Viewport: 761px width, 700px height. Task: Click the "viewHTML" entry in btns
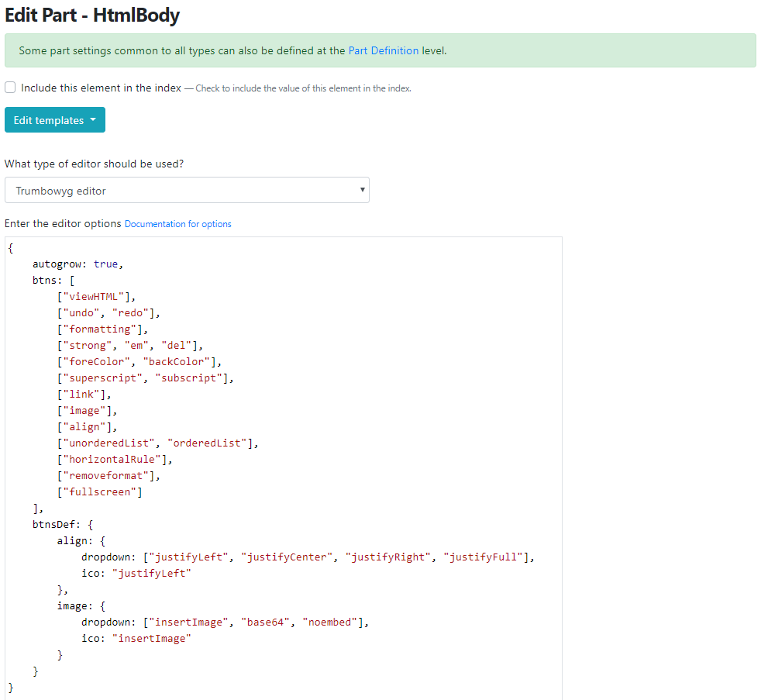point(93,297)
